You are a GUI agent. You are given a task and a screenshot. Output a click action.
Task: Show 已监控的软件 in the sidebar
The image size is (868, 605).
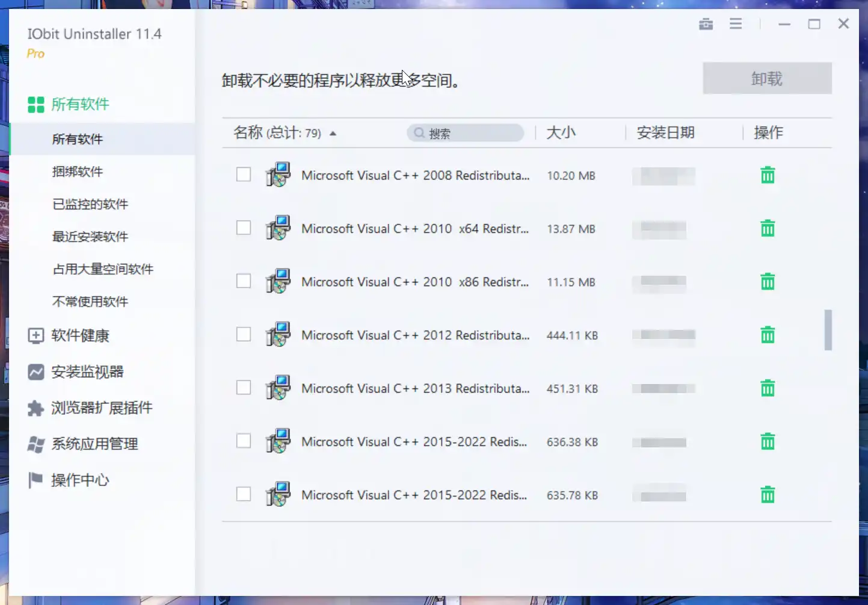(x=90, y=204)
